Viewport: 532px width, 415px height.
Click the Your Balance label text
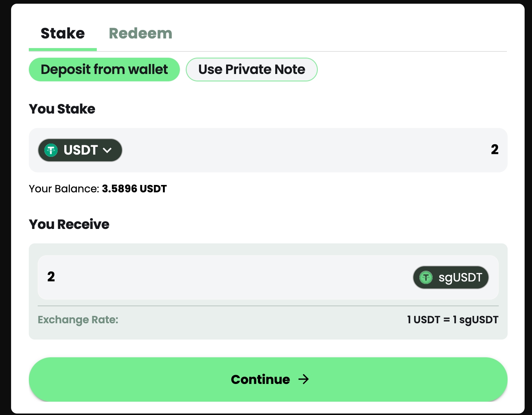[64, 189]
